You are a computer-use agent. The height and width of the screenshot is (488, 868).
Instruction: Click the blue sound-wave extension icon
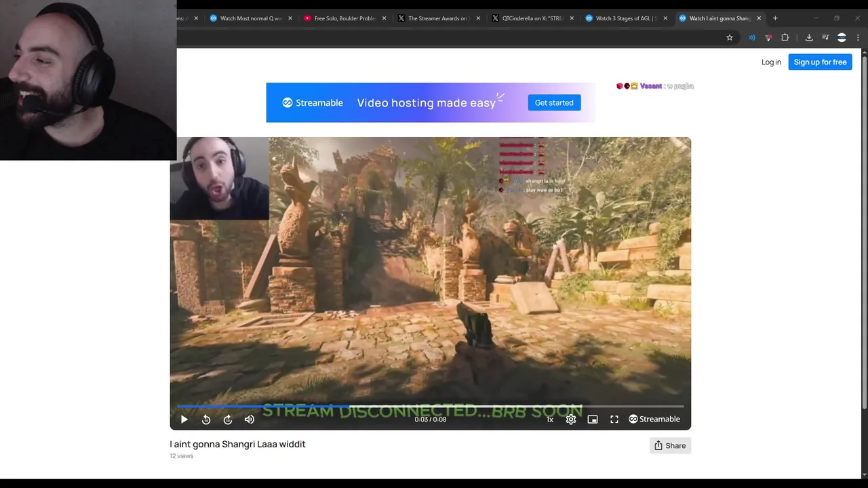[752, 38]
